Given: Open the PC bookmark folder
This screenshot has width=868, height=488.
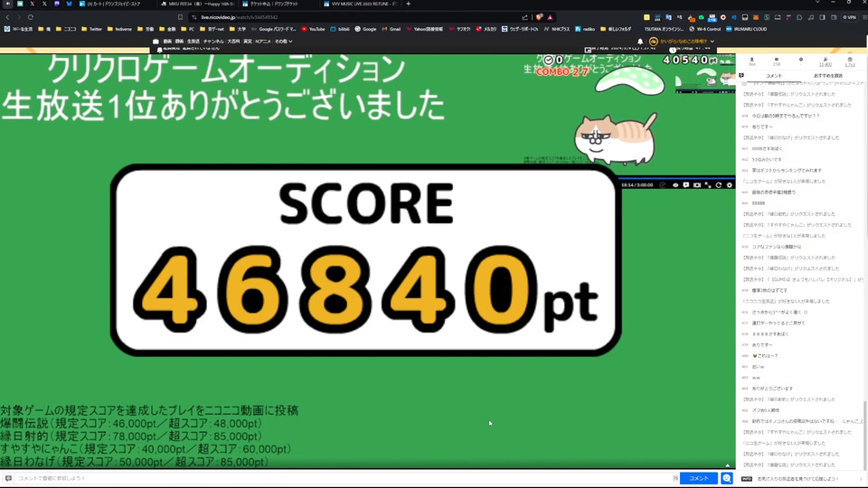Looking at the screenshot, I should (188, 29).
